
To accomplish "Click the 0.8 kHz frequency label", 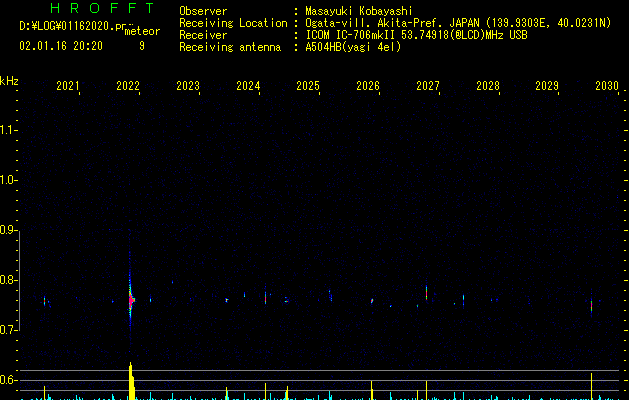I will pyautogui.click(x=9, y=280).
